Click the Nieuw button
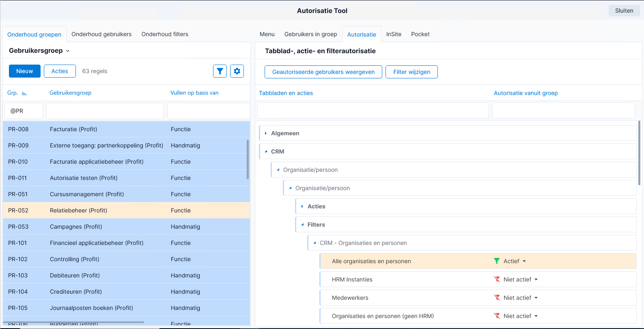 coord(25,71)
